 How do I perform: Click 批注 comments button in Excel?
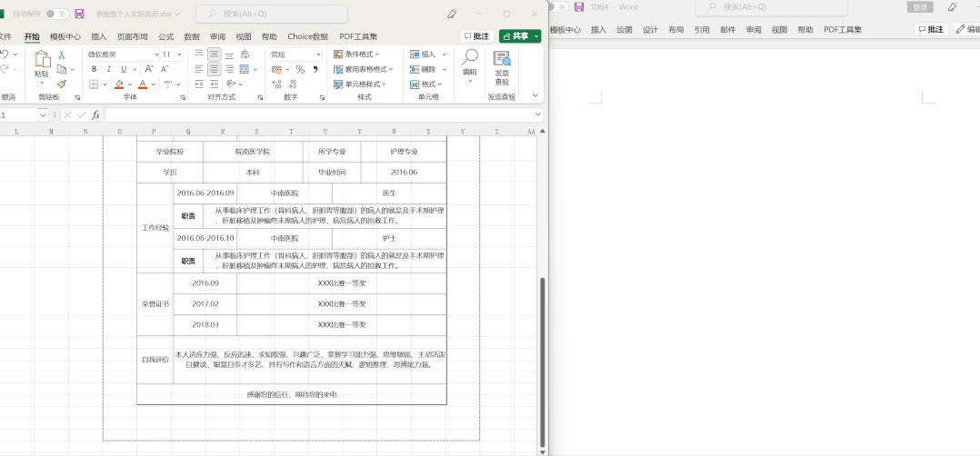(x=476, y=36)
